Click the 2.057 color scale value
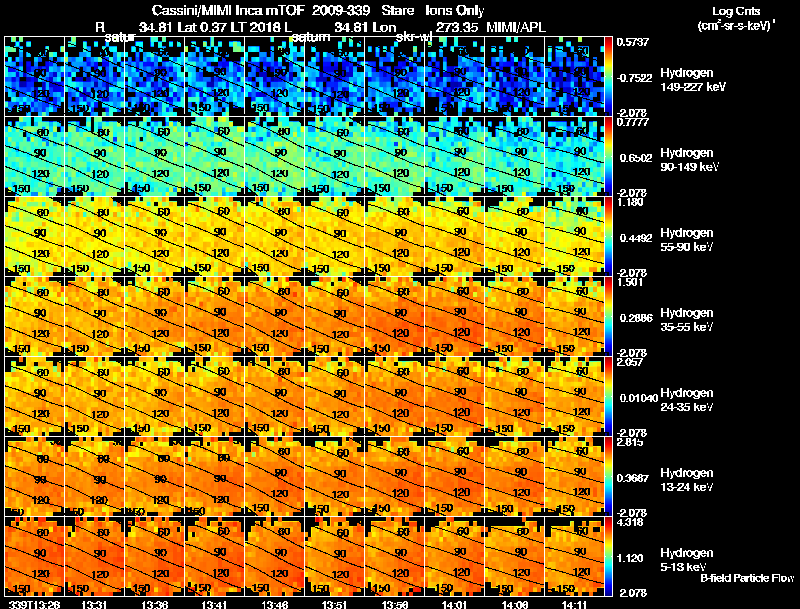This screenshot has width=800, height=609. pyautogui.click(x=630, y=362)
